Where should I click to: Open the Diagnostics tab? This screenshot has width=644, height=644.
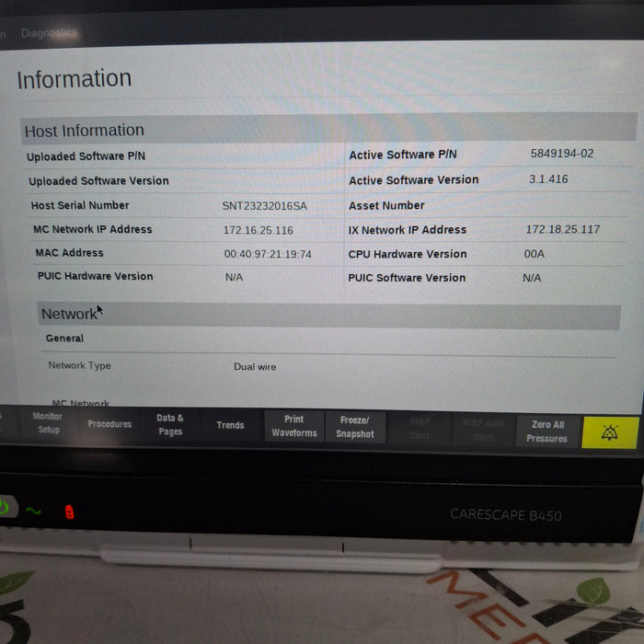(49, 32)
